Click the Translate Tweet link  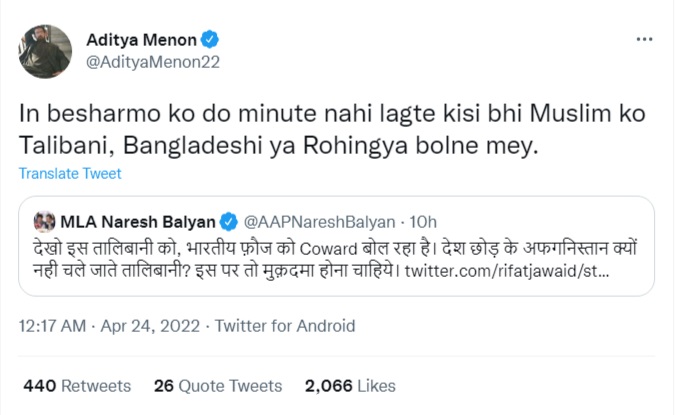click(x=68, y=174)
